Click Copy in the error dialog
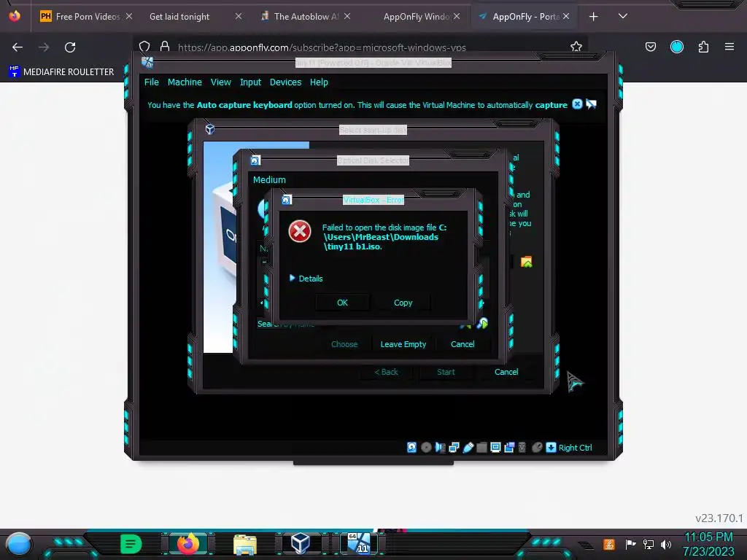Screen dimensions: 747x560 pos(403,303)
